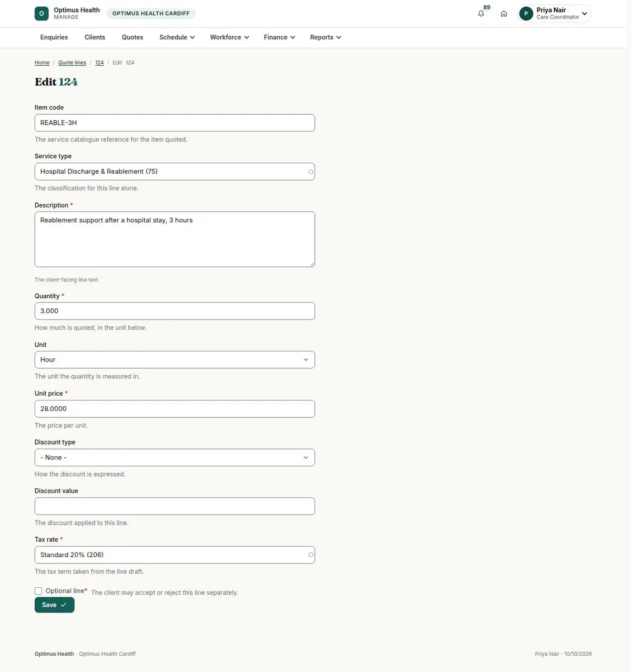
Task: Open the Finance menu
Action: (x=279, y=37)
